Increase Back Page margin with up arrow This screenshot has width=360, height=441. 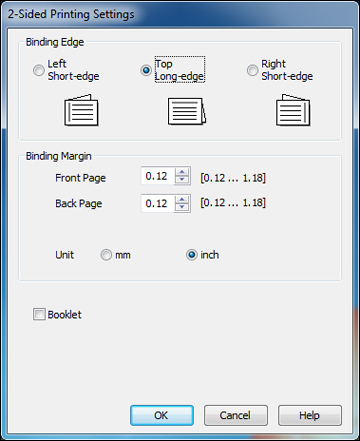(x=182, y=199)
